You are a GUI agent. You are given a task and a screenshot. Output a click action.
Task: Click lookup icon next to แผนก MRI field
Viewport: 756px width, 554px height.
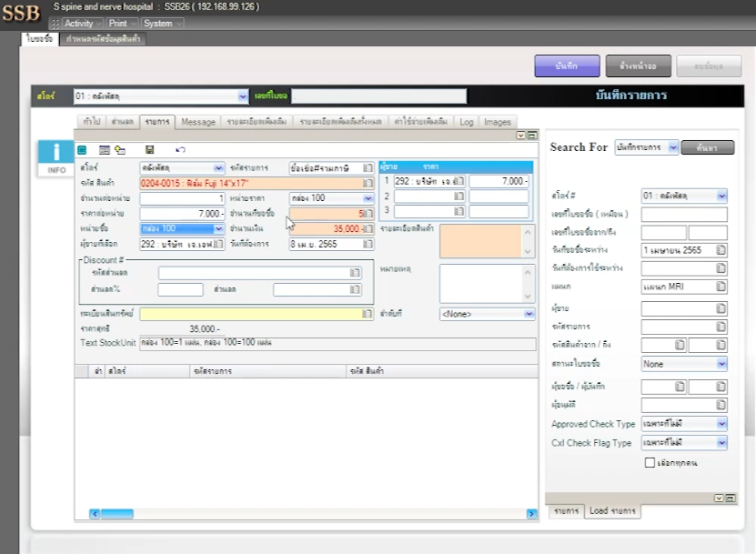click(721, 287)
